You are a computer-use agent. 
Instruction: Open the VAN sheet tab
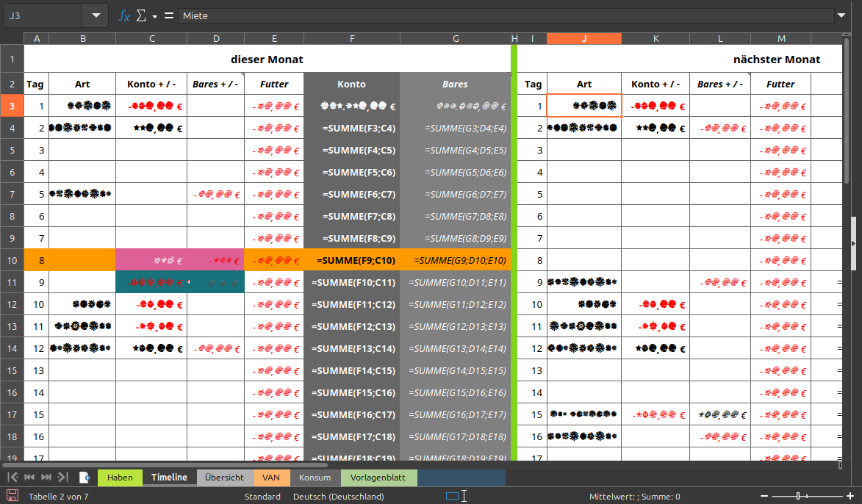click(271, 477)
